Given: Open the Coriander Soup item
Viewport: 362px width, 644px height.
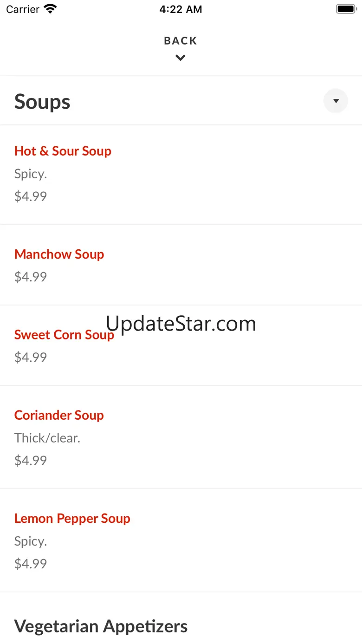Looking at the screenshot, I should pyautogui.click(x=59, y=415).
